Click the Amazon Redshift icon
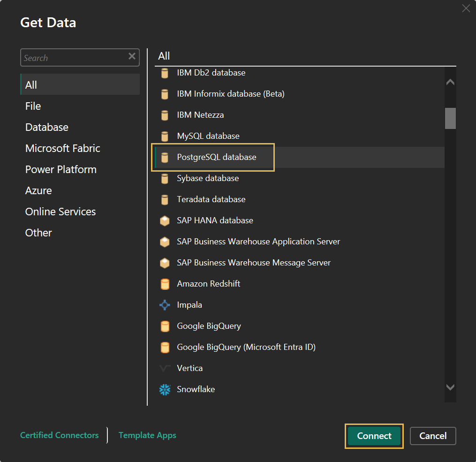The width and height of the screenshot is (476, 462). click(165, 284)
